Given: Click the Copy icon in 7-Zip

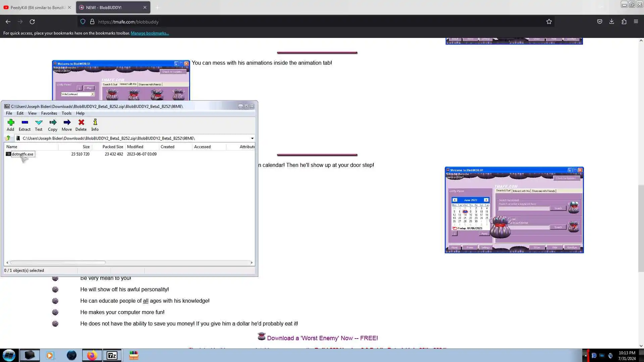Looking at the screenshot, I should pos(53,125).
